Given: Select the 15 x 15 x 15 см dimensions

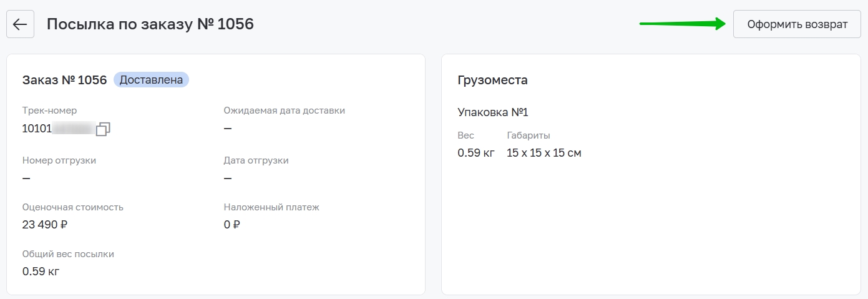Looking at the screenshot, I should click(x=544, y=153).
